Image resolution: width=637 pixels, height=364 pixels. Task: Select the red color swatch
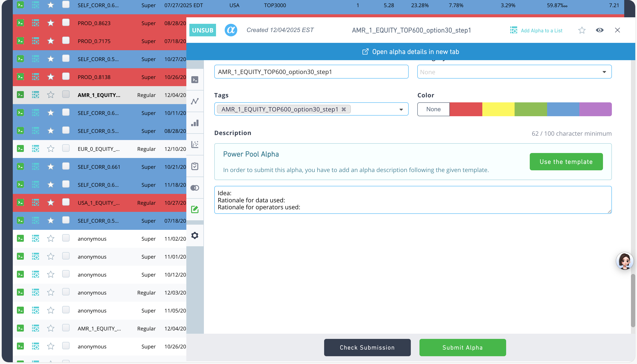click(466, 109)
